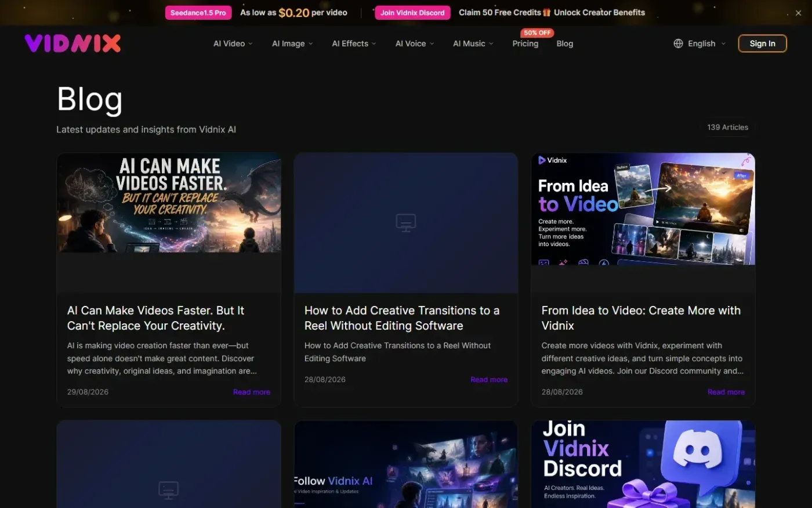Screen dimensions: 812x508
Task: Click the 50% OFF badge
Action: 537,33
